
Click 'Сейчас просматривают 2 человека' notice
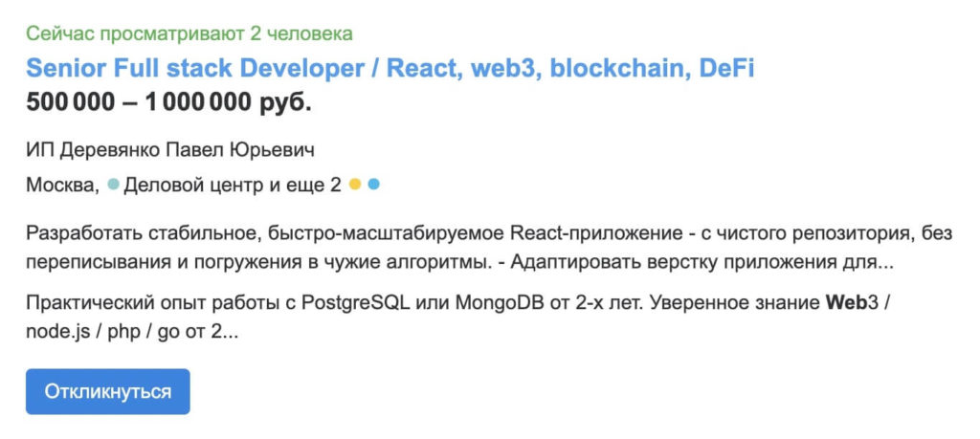pos(189,33)
